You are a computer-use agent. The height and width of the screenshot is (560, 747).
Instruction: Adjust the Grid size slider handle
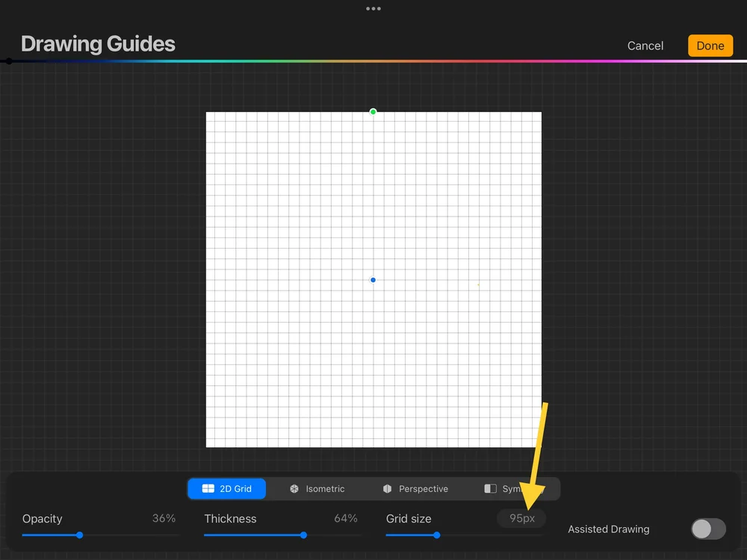tap(436, 535)
